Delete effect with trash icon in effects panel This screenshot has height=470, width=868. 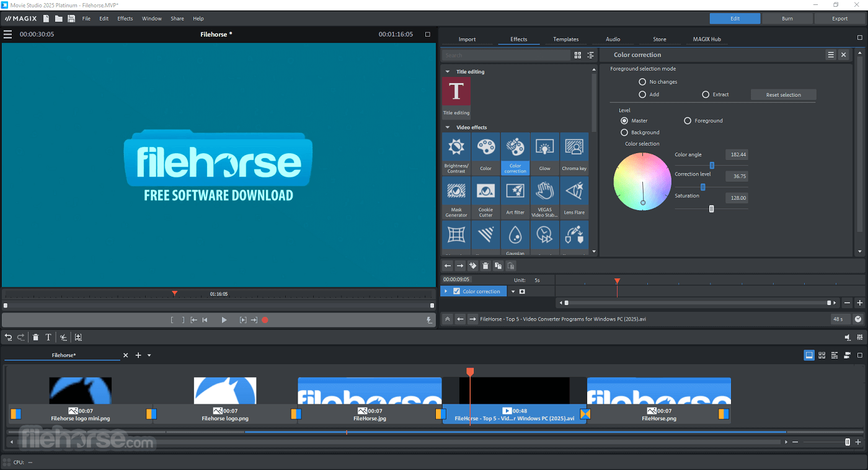pos(485,266)
